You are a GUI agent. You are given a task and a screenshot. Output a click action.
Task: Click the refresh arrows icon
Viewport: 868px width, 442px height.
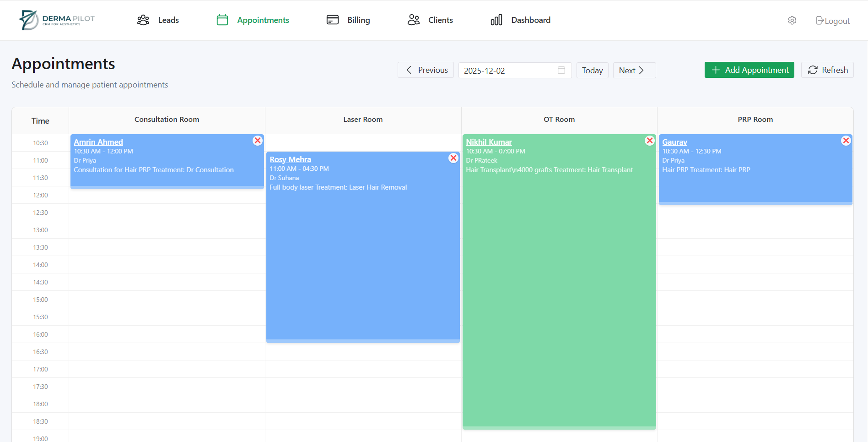813,70
